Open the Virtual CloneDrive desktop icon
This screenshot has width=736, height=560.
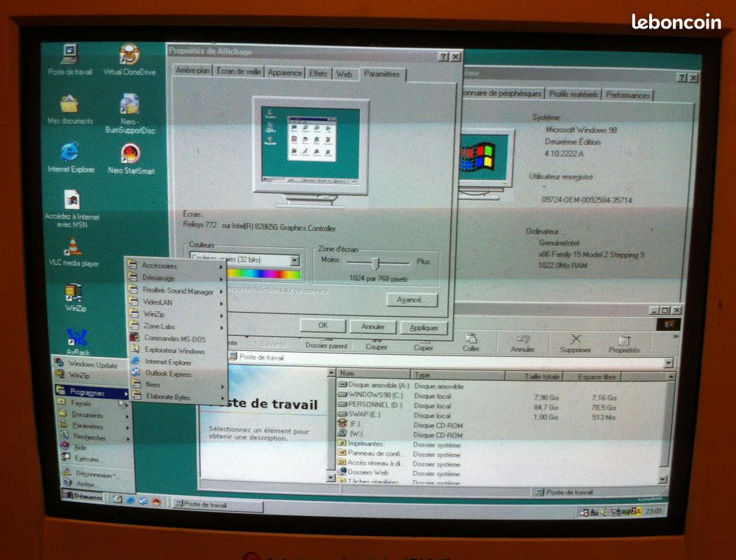tap(129, 60)
